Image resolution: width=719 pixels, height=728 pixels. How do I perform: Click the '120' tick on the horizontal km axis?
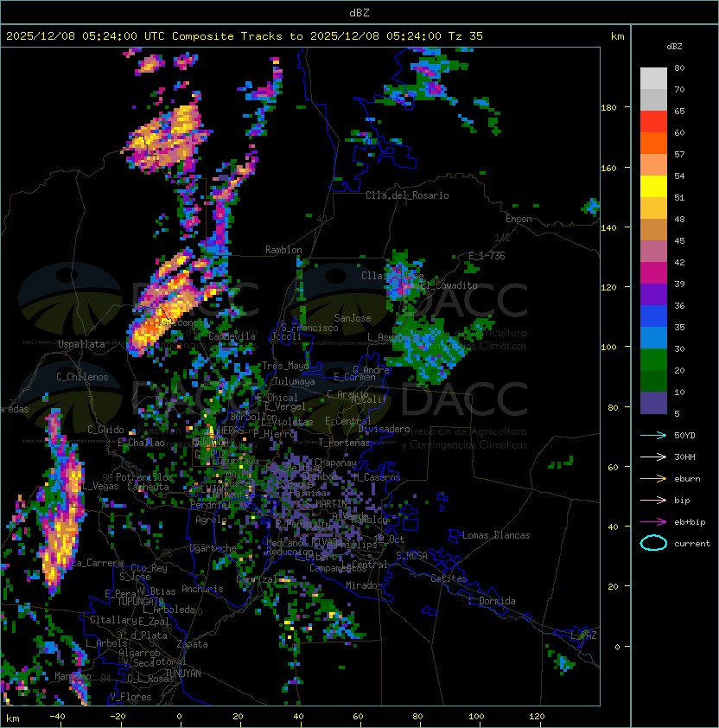[537, 717]
